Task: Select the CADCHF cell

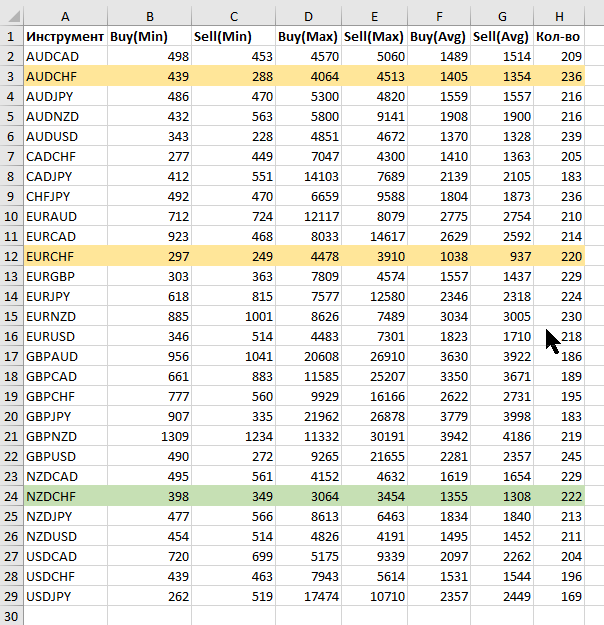Action: tap(65, 156)
